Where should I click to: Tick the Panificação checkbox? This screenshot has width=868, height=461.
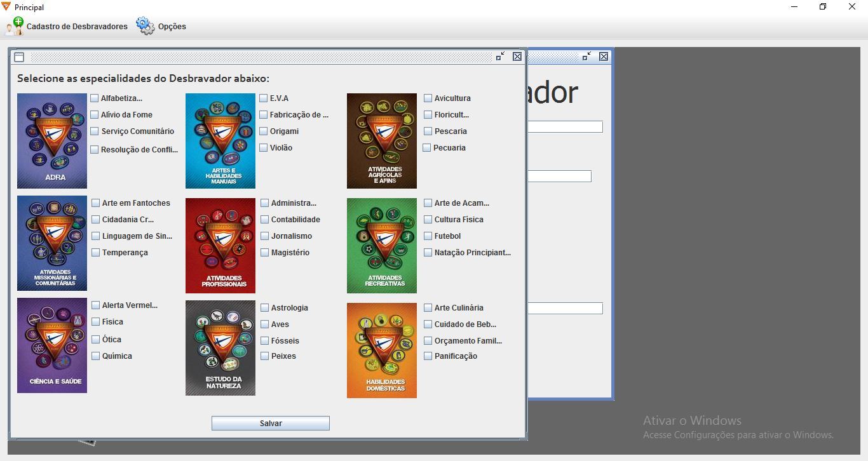(428, 356)
